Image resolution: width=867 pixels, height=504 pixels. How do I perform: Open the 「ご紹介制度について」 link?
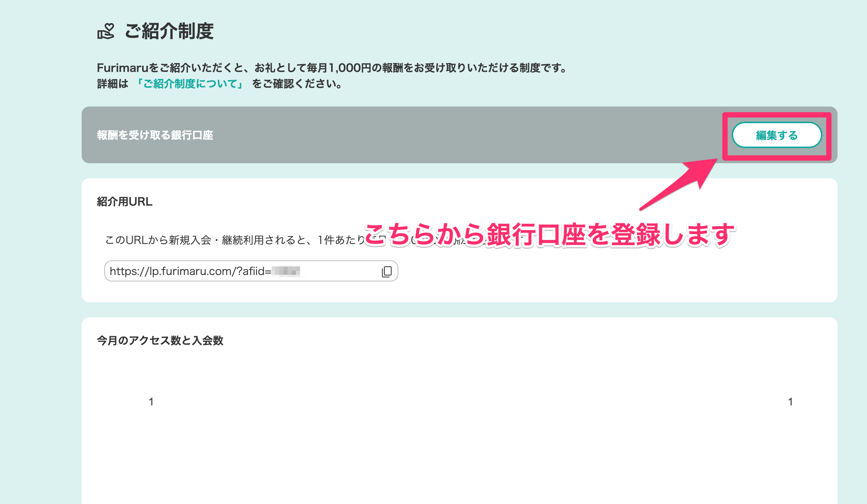point(190,83)
